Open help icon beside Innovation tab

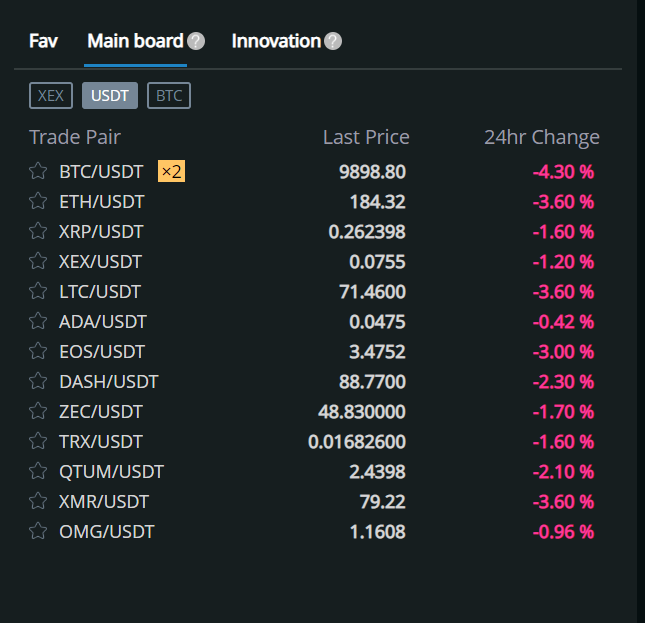333,41
